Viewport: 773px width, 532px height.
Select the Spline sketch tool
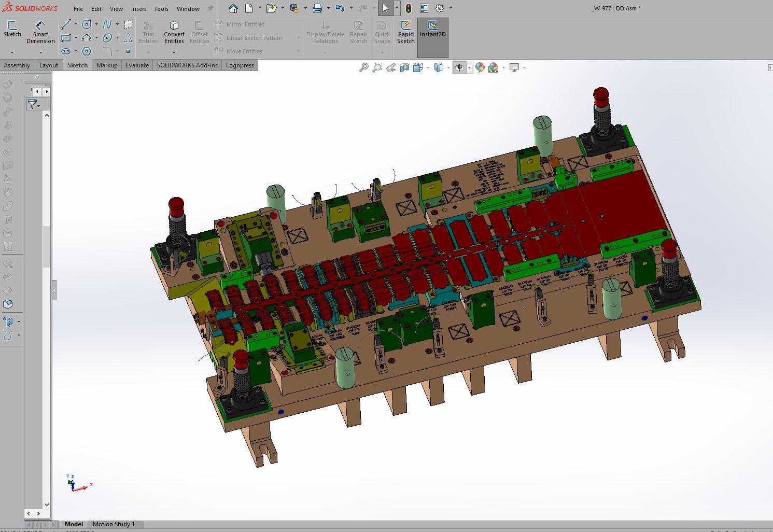point(107,24)
